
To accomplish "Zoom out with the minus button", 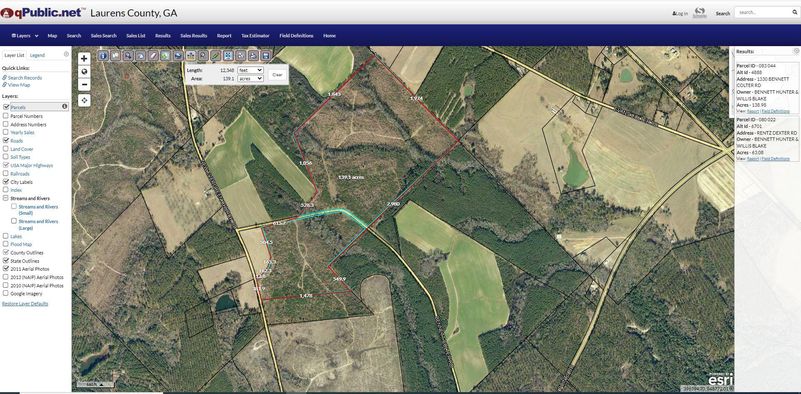I will (x=84, y=85).
